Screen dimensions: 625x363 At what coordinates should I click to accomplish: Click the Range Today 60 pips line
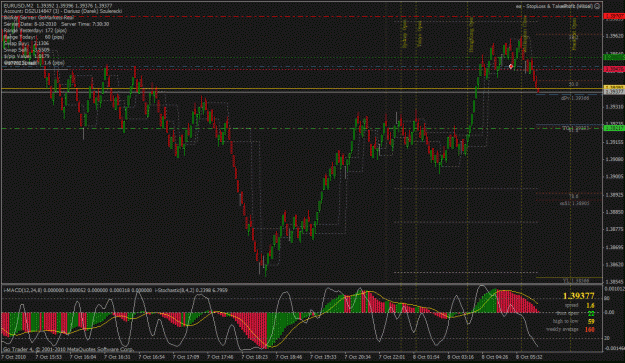pyautogui.click(x=34, y=37)
